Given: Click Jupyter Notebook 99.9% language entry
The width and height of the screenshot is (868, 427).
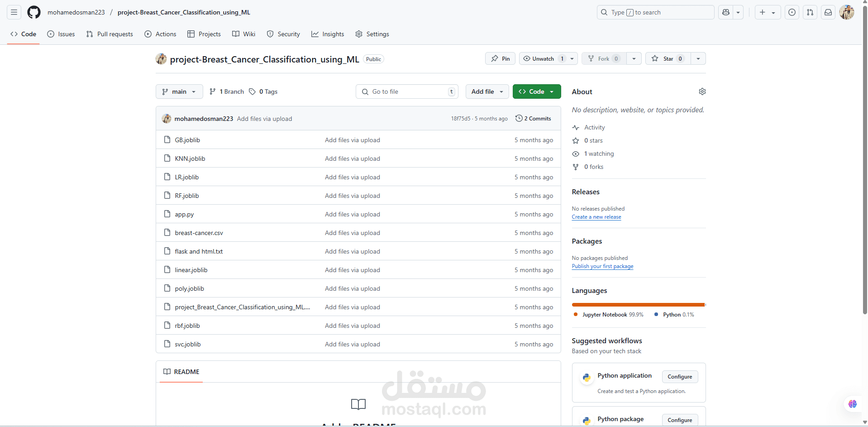Looking at the screenshot, I should click(x=608, y=315).
